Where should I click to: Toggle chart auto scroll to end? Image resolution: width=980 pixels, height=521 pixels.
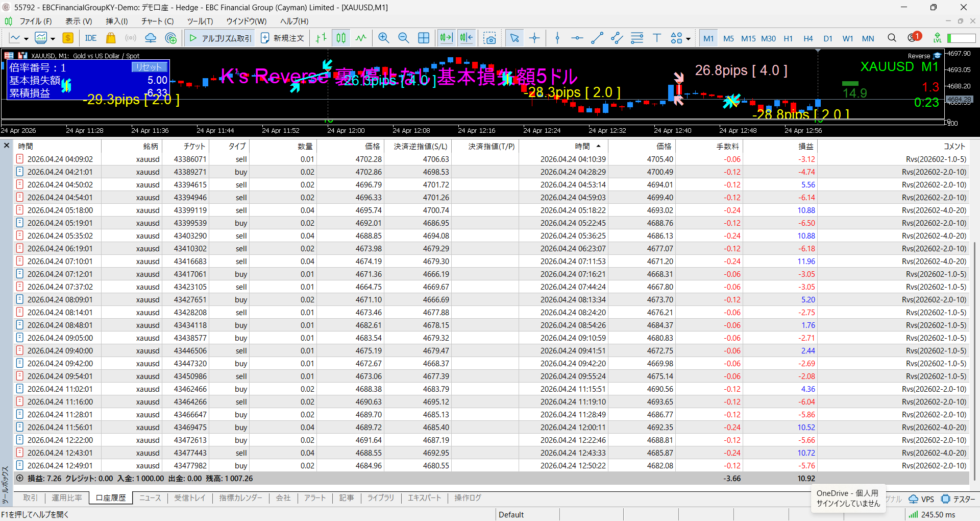[446, 38]
